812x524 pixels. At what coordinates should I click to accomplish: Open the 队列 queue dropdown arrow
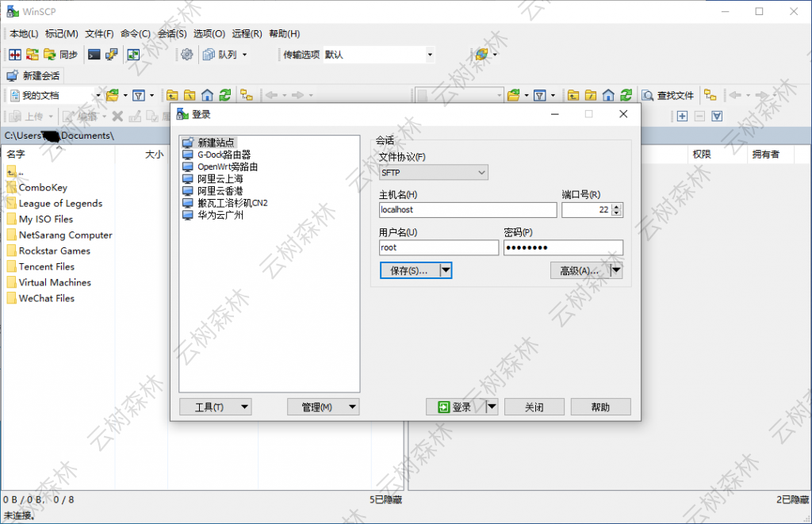click(244, 55)
